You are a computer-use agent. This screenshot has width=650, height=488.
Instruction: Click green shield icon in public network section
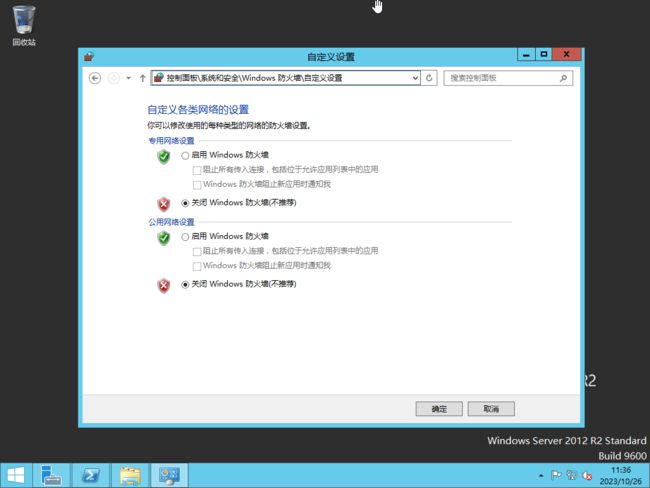pos(164,238)
